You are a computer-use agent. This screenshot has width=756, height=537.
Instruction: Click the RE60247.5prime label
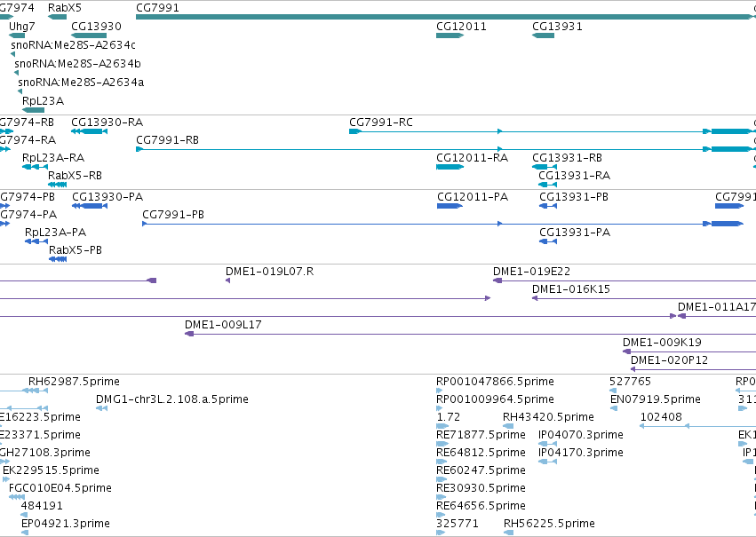(481, 470)
